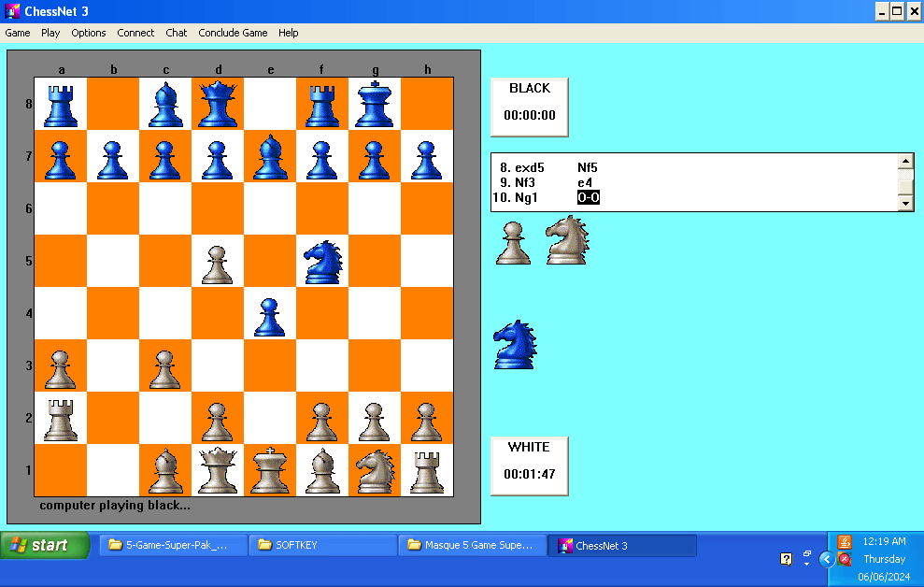
Task: Click the ChessNet 3 title bar icon
Action: click(x=12, y=11)
